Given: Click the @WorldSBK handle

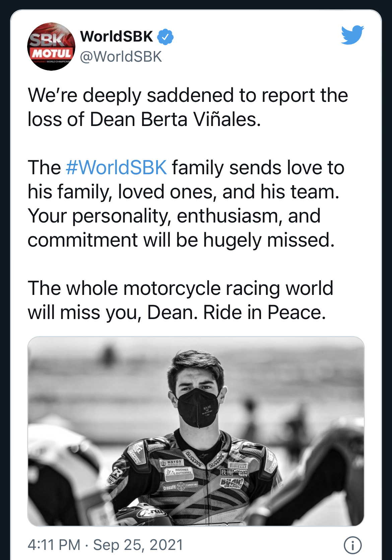Looking at the screenshot, I should pyautogui.click(x=121, y=57).
